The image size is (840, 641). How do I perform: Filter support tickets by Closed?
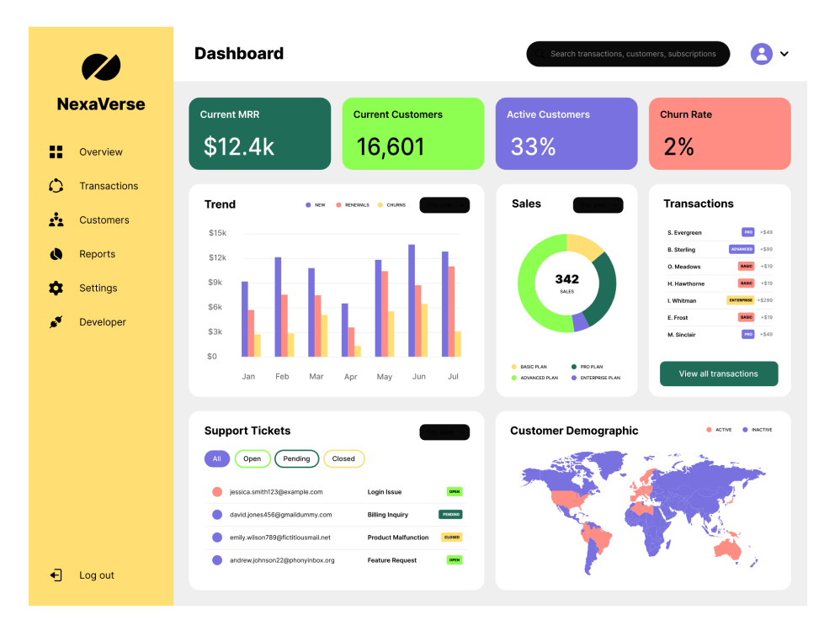tap(343, 458)
